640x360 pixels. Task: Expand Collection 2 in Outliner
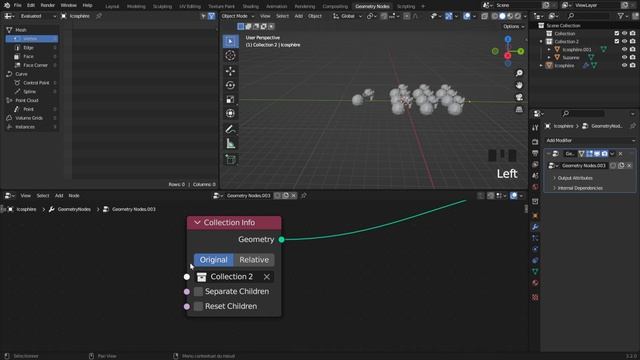point(541,42)
